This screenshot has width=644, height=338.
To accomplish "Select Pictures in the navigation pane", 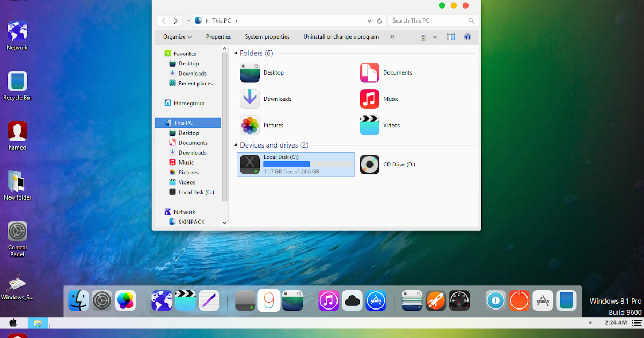I will tap(184, 172).
